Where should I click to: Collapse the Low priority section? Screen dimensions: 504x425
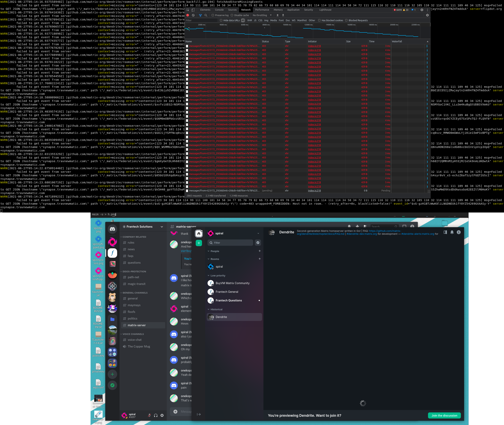209,276
